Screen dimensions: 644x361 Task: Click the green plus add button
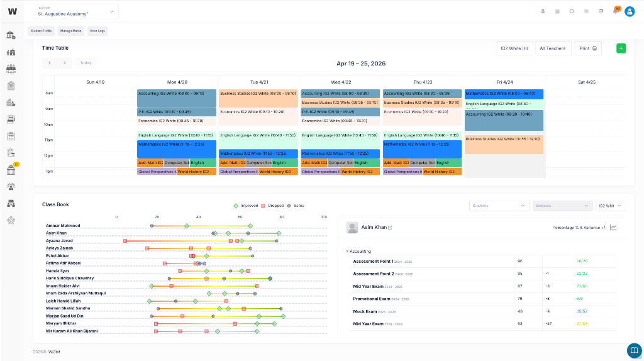coord(621,48)
